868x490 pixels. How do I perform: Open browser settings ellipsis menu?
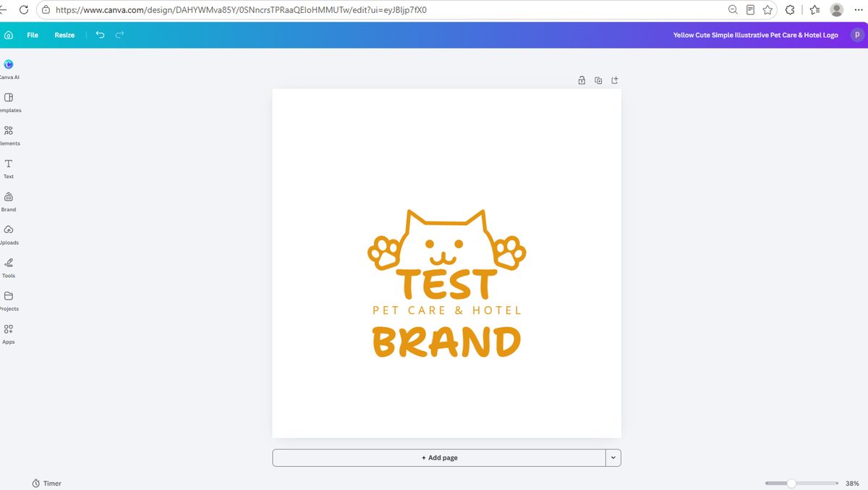pos(859,10)
